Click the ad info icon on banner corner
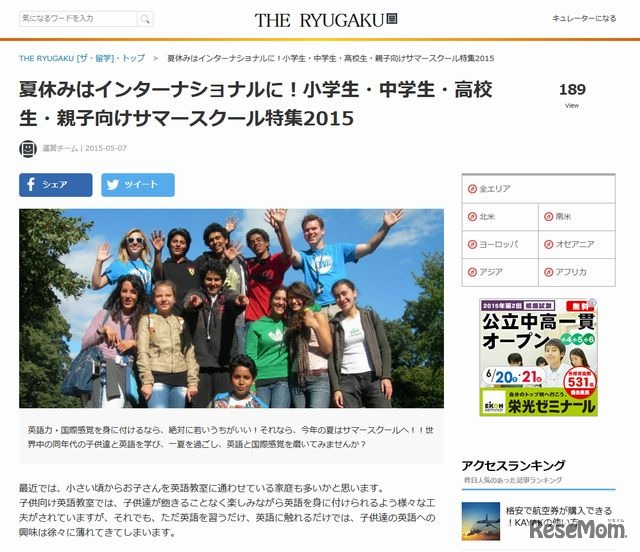 tap(593, 303)
